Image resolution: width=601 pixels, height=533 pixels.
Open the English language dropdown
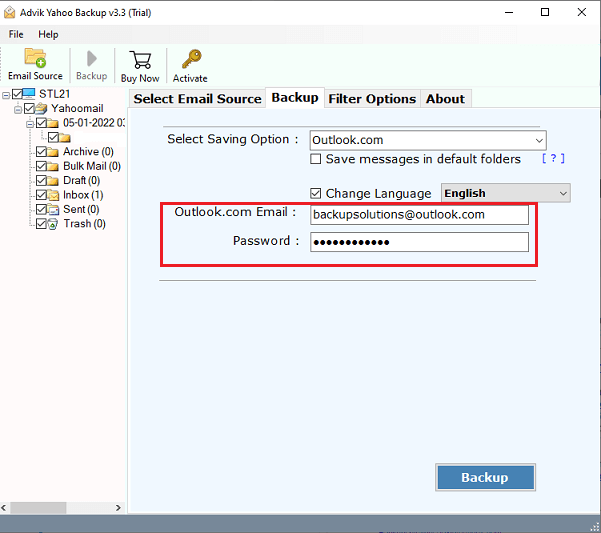coord(506,193)
